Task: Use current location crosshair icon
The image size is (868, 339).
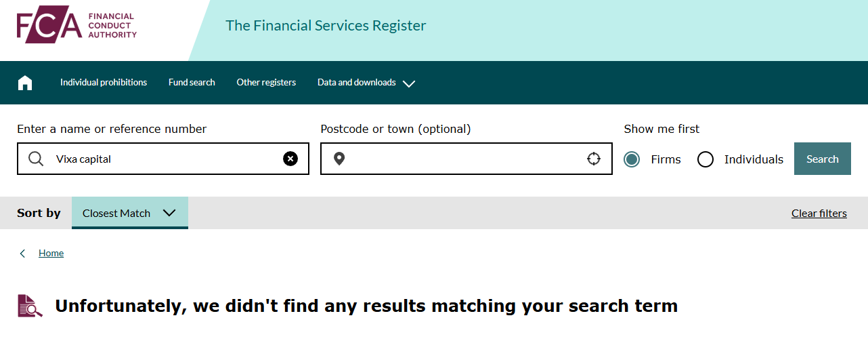Action: [x=594, y=159]
